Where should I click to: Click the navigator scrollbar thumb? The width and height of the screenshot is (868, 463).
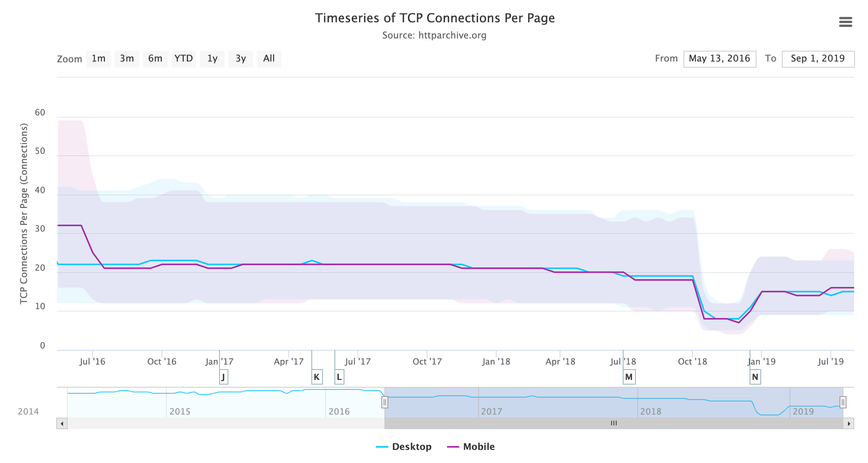click(x=614, y=423)
